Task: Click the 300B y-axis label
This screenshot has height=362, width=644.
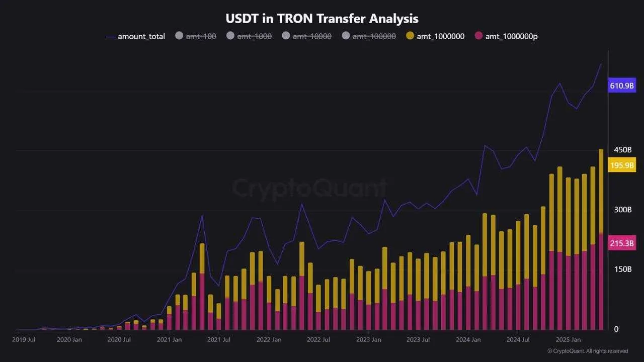Action: [x=622, y=210]
